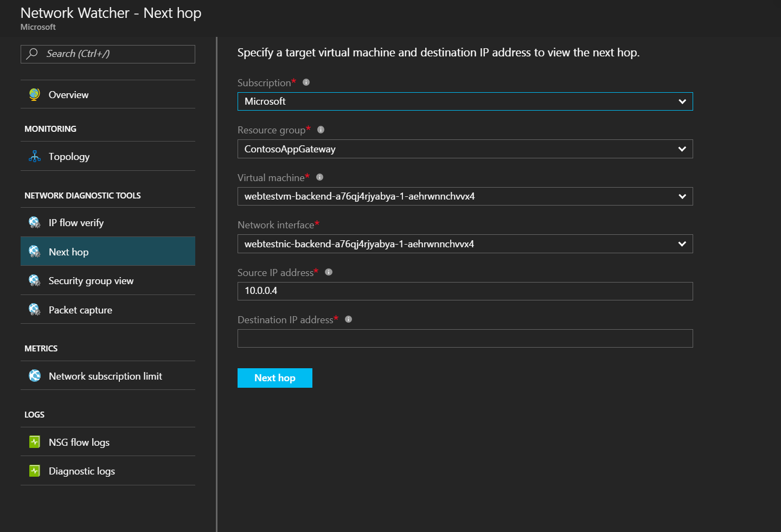Expand the Resource group ContosoAppGateway dropdown
The width and height of the screenshot is (781, 532).
tap(465, 149)
